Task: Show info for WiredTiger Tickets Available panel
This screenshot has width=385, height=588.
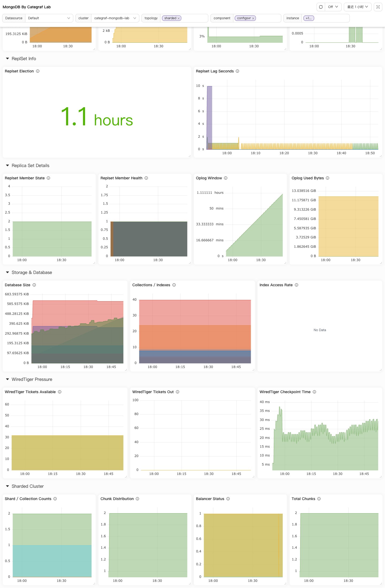Action: (x=60, y=392)
